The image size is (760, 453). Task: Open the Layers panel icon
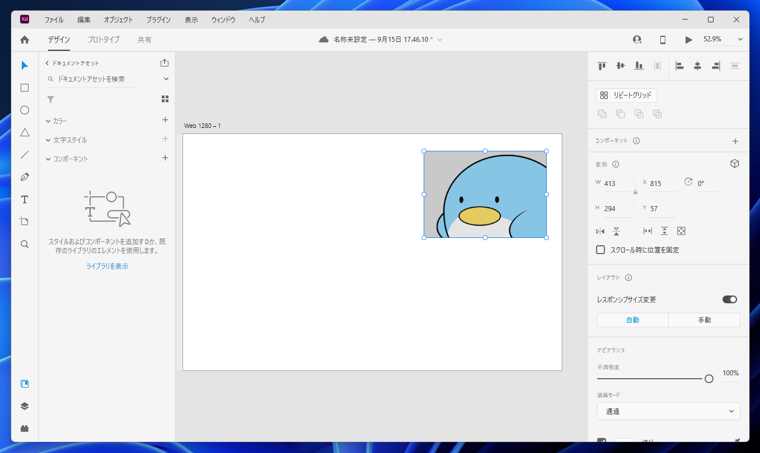25,406
